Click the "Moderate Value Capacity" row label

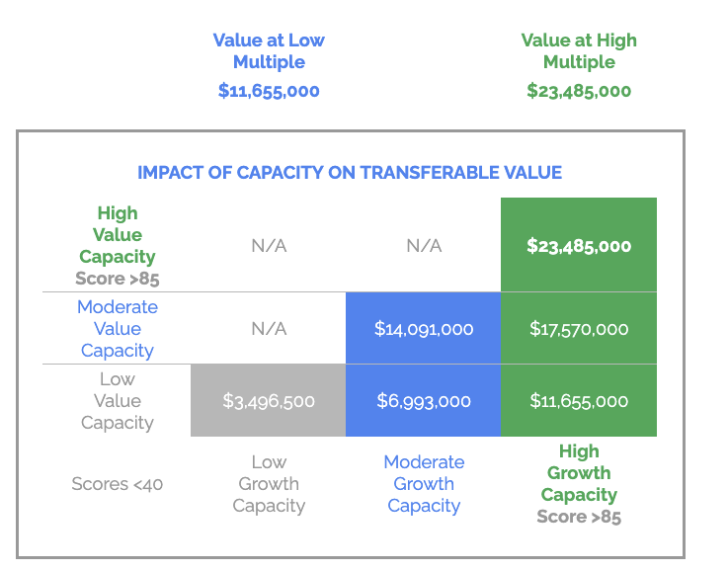point(118,329)
